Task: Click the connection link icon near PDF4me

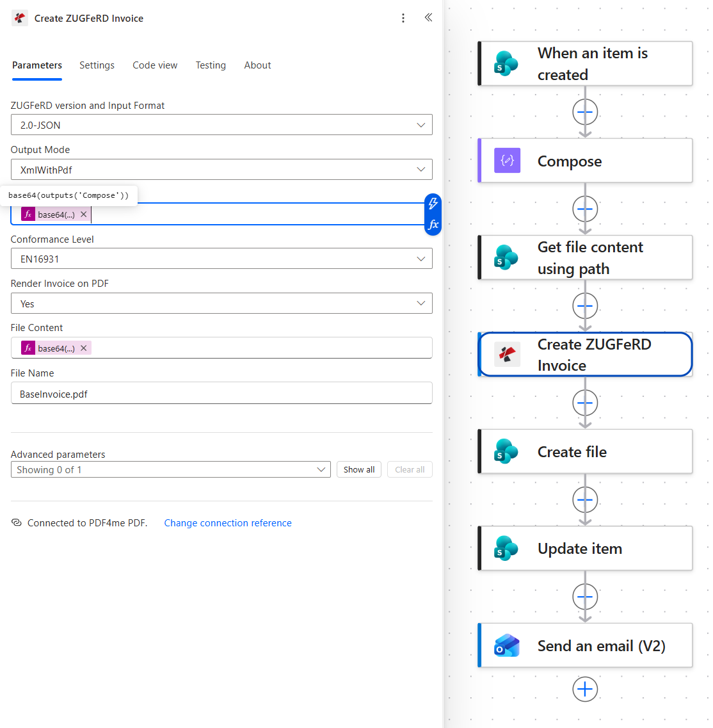Action: (x=16, y=522)
